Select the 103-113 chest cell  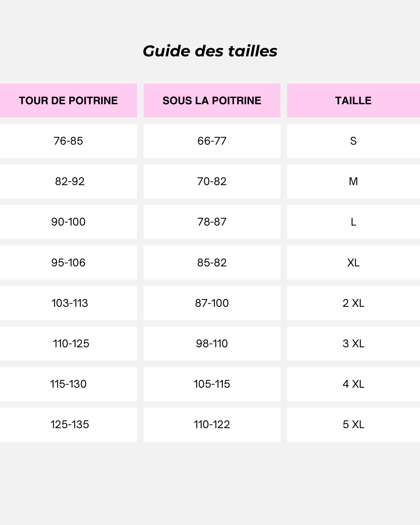(68, 303)
